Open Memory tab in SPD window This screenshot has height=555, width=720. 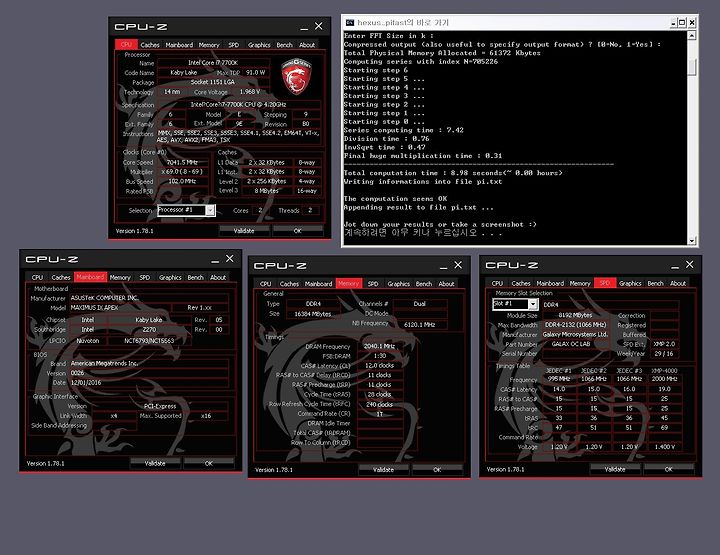pyautogui.click(x=579, y=283)
